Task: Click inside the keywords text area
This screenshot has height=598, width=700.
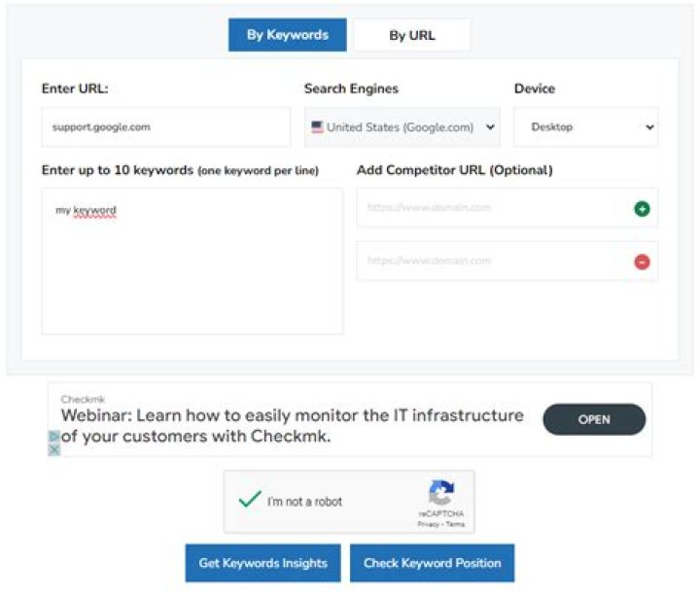Action: (x=192, y=262)
